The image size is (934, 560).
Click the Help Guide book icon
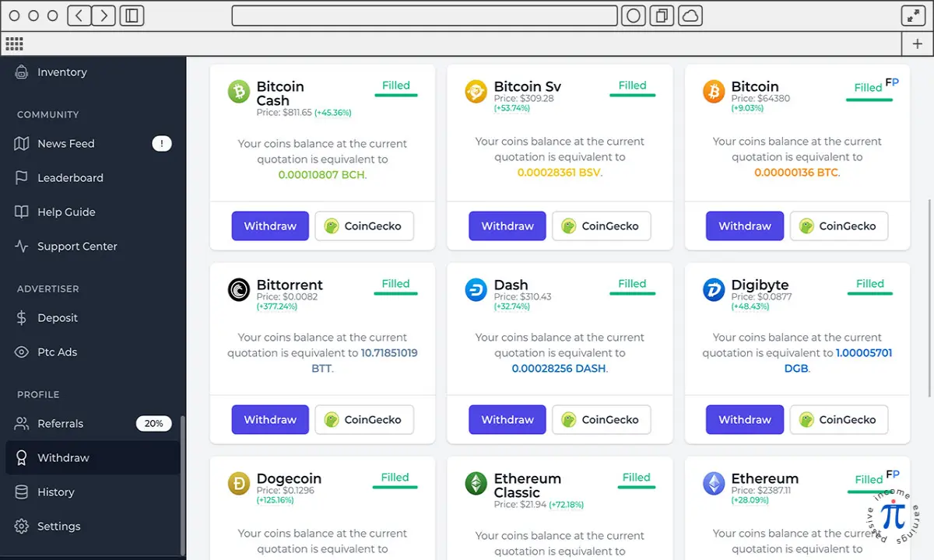click(x=22, y=212)
